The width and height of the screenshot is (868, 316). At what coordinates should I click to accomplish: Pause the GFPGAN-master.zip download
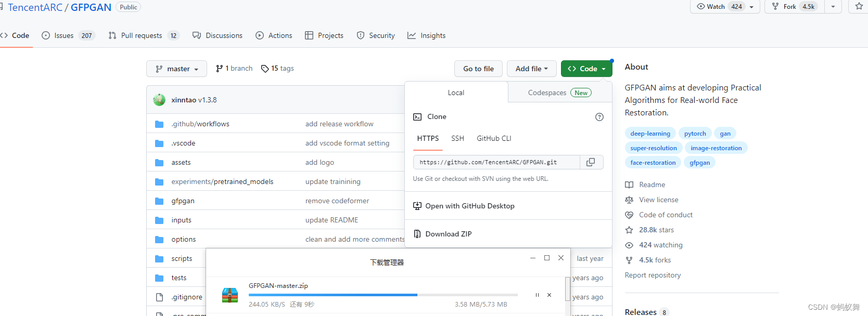coord(537,295)
